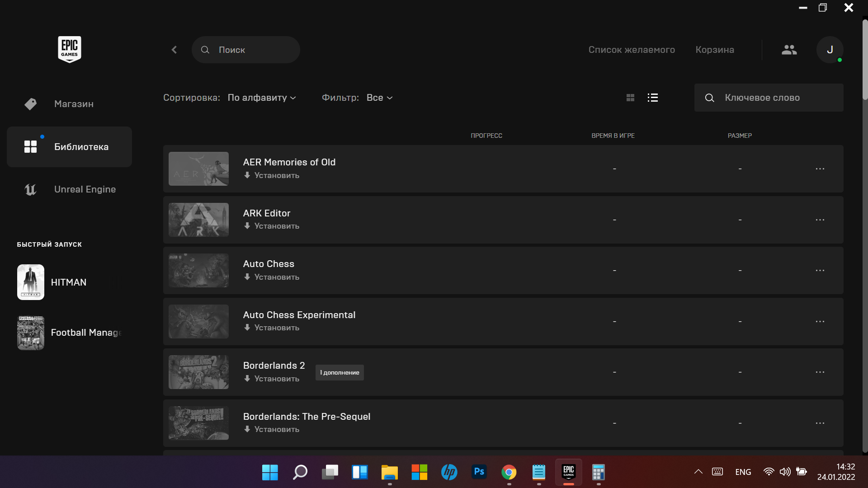Click the library vertical scrollbar
The width and height of the screenshot is (868, 488).
pos(865,59)
